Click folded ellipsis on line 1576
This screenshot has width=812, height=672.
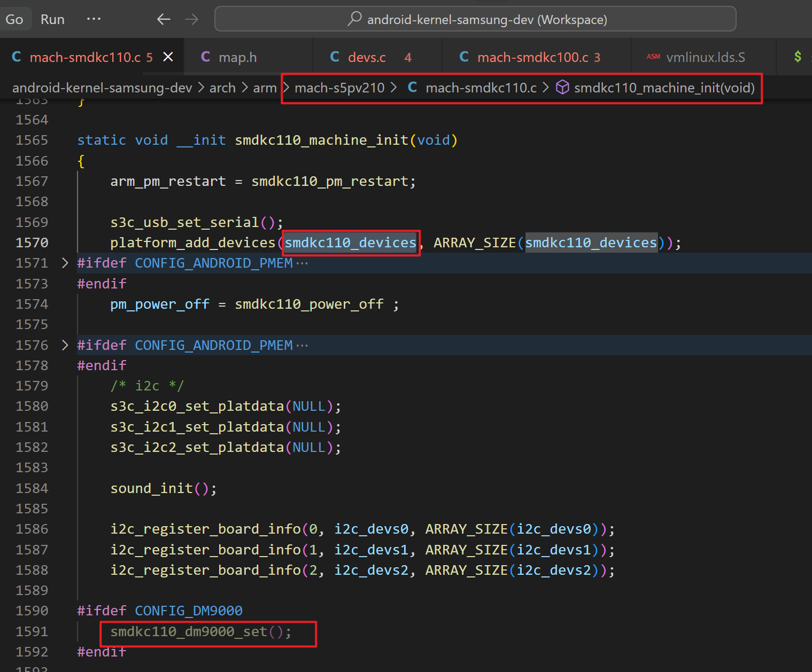coord(302,346)
